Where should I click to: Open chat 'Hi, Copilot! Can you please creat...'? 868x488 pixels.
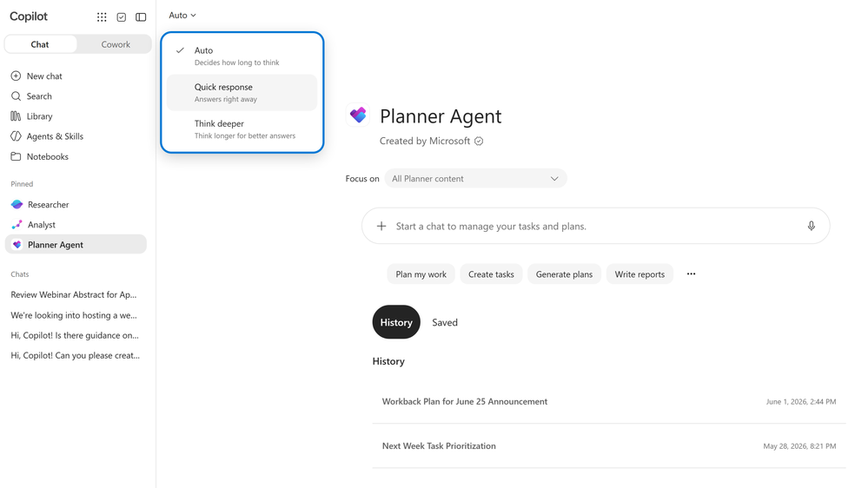[76, 355]
